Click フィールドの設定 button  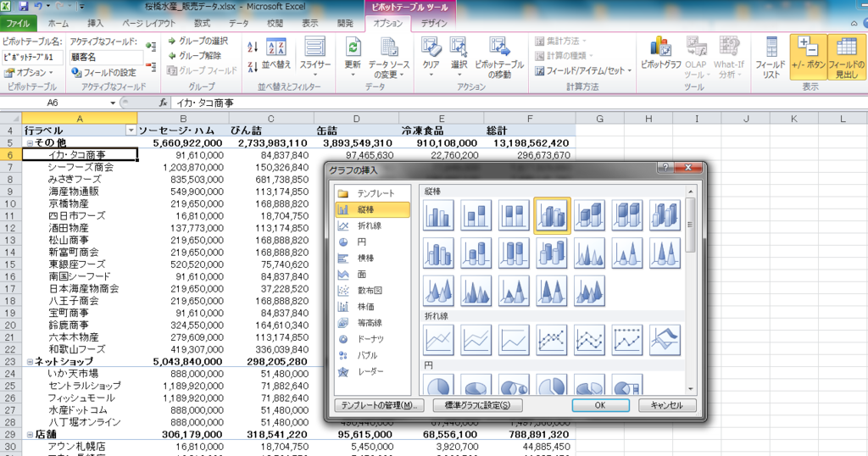point(103,73)
